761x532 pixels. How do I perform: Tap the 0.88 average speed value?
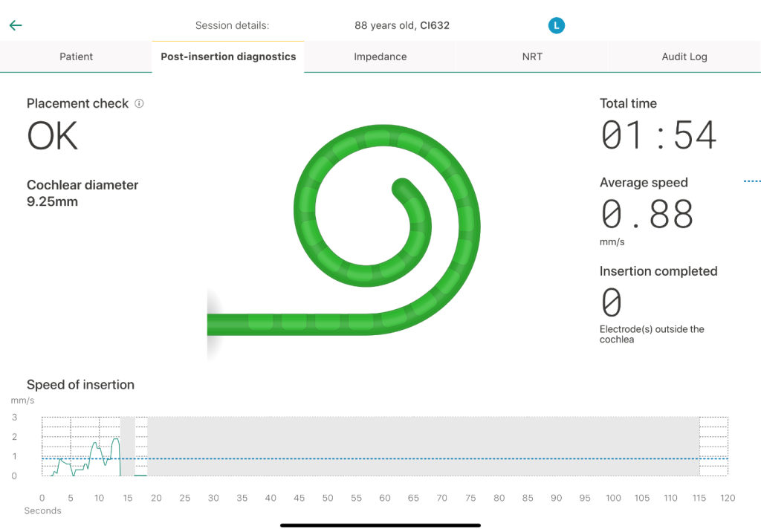point(647,214)
